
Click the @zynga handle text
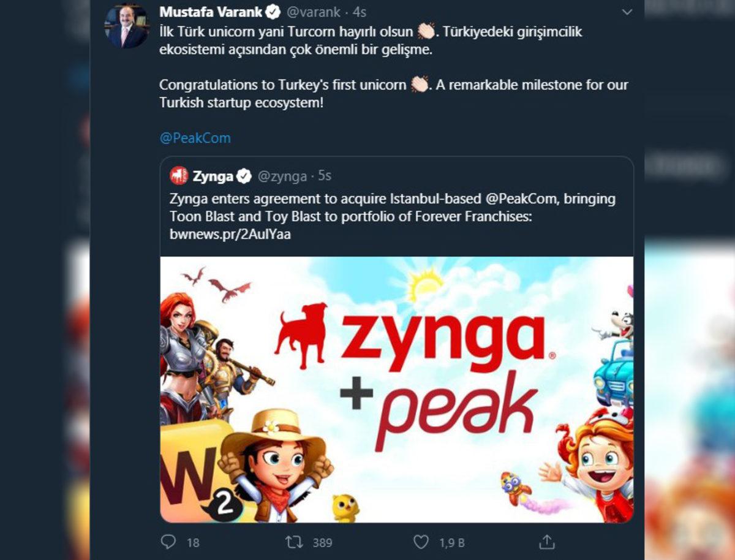[282, 175]
